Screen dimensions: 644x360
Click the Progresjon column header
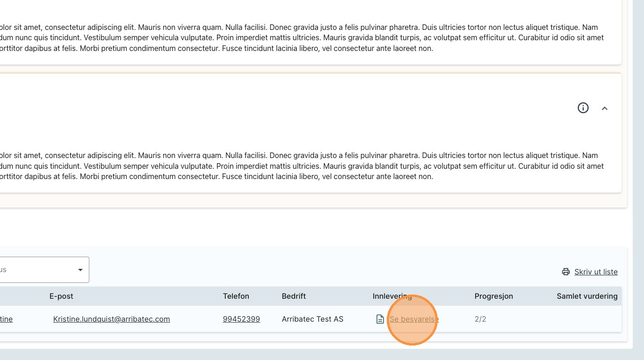[x=493, y=296]
